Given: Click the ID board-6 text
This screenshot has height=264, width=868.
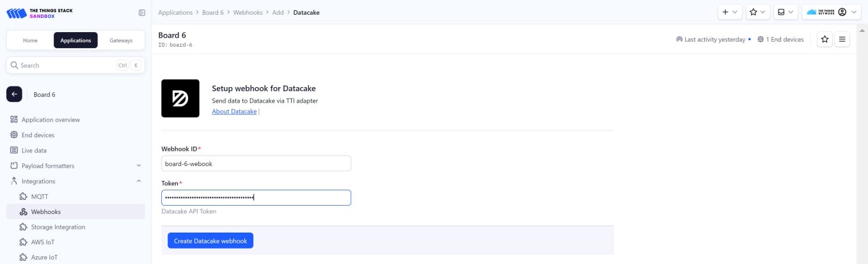Looking at the screenshot, I should [x=175, y=45].
